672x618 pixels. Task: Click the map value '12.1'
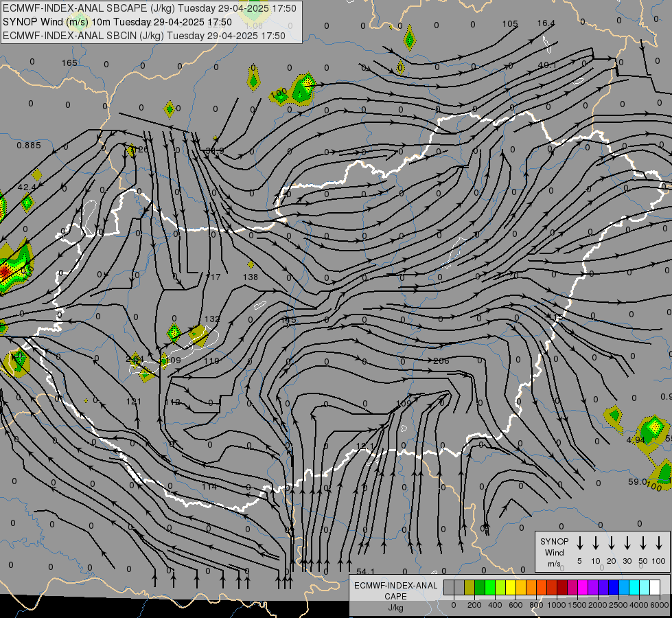[364, 446]
